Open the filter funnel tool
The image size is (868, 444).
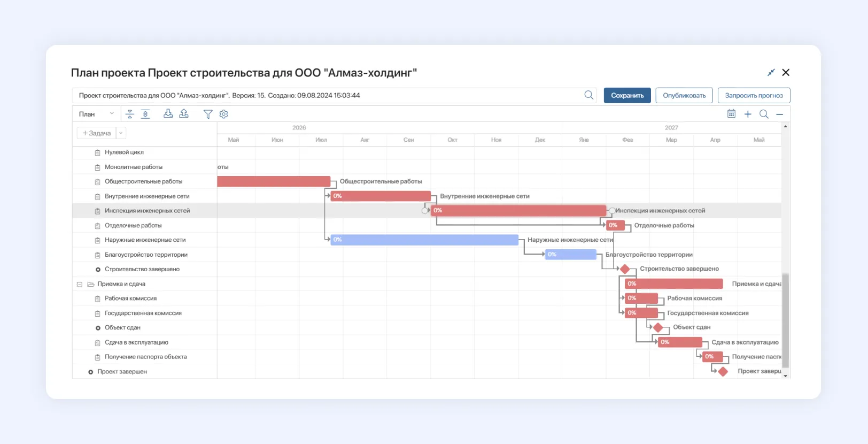click(x=208, y=114)
